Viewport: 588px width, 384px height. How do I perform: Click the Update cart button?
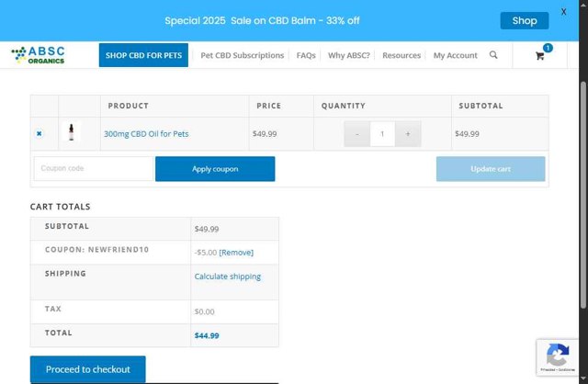(491, 169)
